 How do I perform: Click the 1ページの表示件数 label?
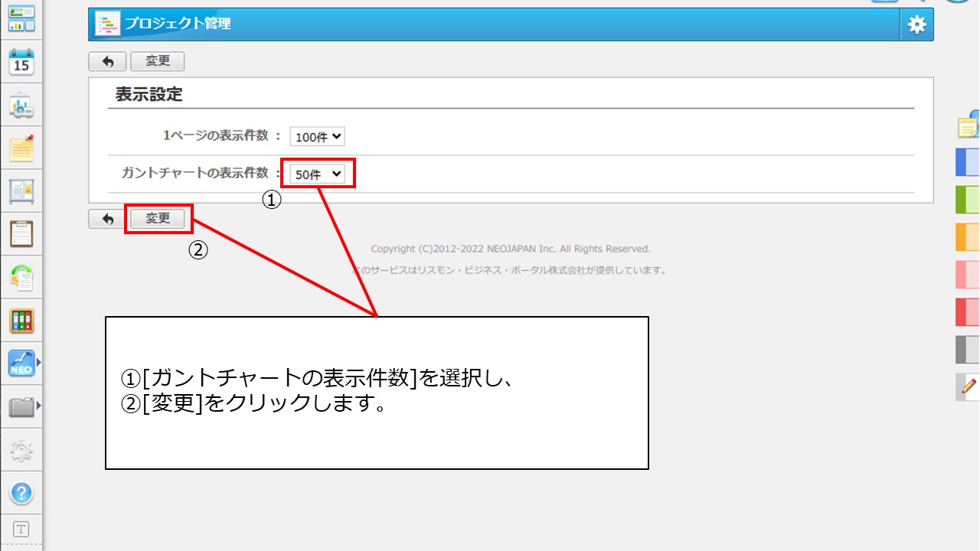(216, 135)
